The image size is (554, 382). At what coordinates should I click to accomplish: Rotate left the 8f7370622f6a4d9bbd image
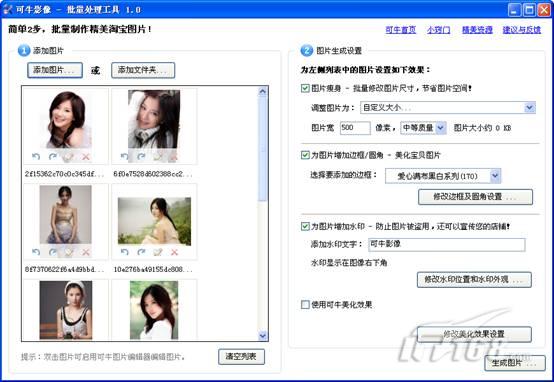click(36, 252)
